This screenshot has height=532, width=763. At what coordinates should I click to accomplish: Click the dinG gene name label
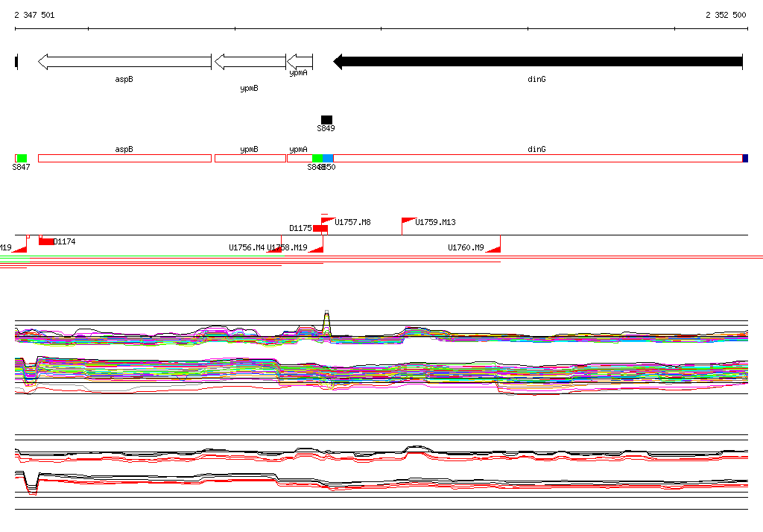point(536,79)
